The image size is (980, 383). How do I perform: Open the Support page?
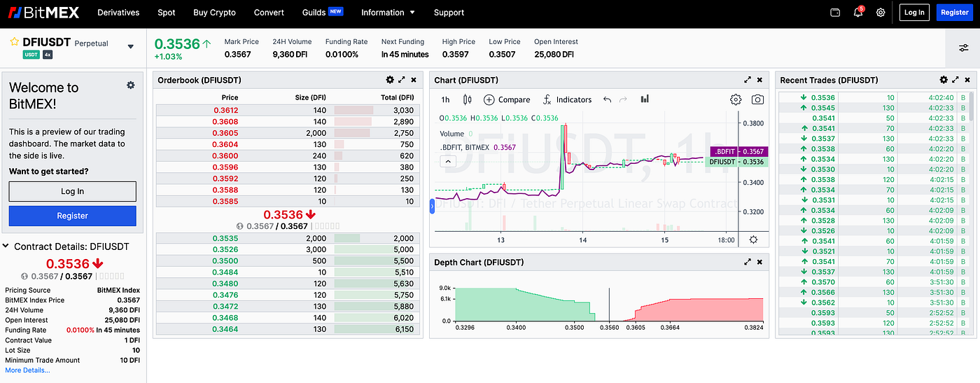[449, 12]
